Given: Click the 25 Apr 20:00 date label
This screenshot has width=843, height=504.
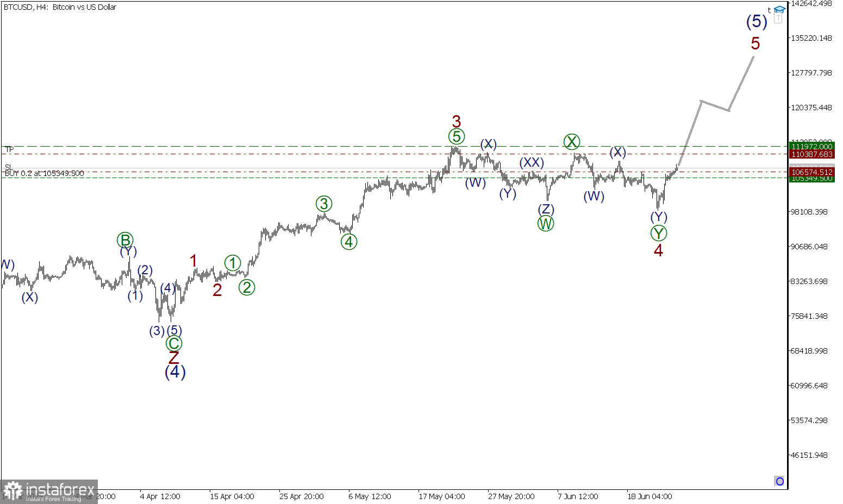Looking at the screenshot, I should [x=302, y=496].
